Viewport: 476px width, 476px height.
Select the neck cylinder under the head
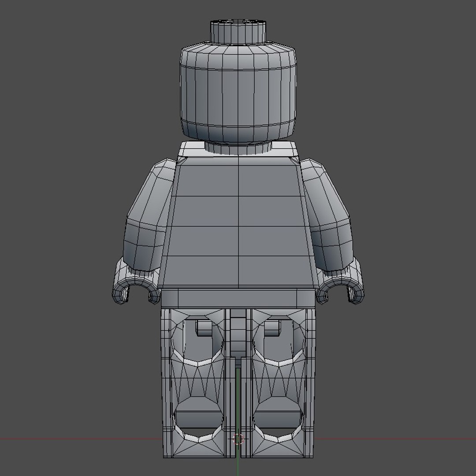click(x=238, y=148)
